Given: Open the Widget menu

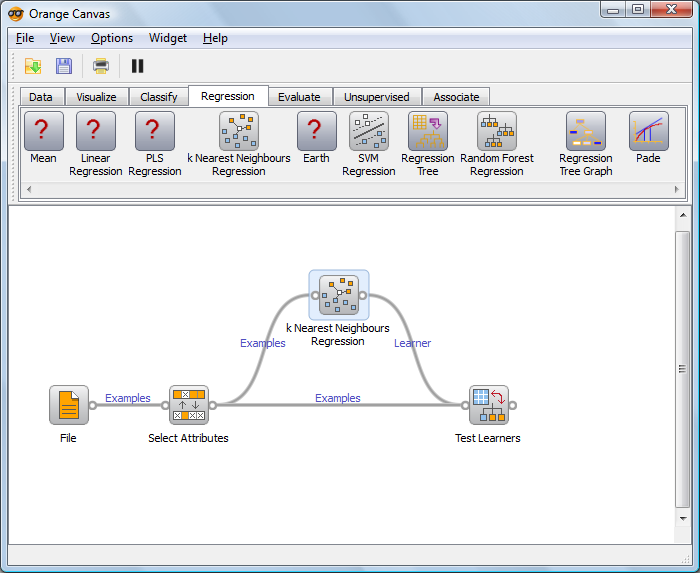Looking at the screenshot, I should pos(168,38).
